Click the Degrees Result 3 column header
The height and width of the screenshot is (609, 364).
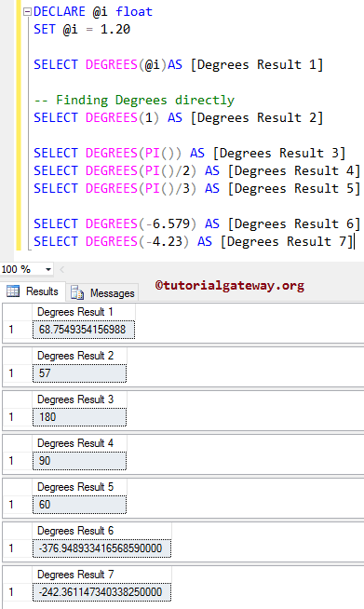[79, 399]
